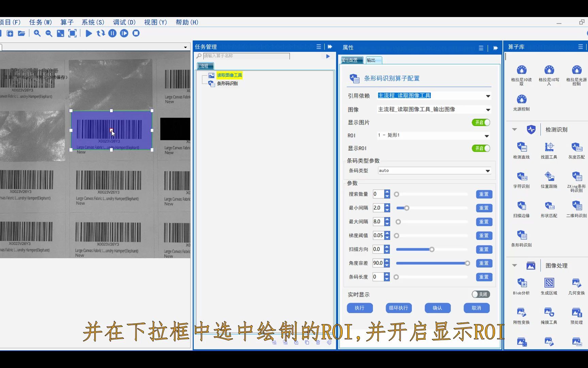Open the 算子 menu
The height and width of the screenshot is (368, 588).
(x=67, y=22)
